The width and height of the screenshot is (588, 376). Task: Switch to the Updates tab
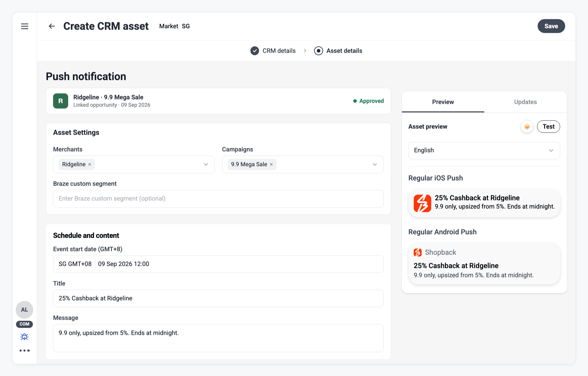(x=525, y=102)
